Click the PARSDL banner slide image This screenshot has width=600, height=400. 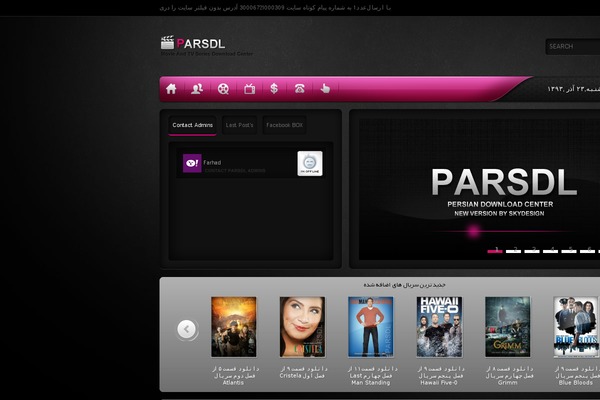point(479,189)
